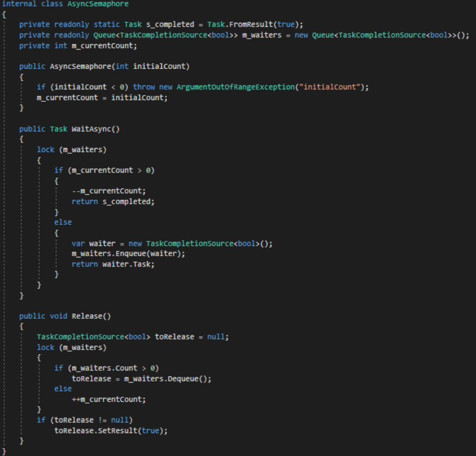Click m_waiters in the Queue field declaration
The width and height of the screenshot is (476, 456).
262,35
